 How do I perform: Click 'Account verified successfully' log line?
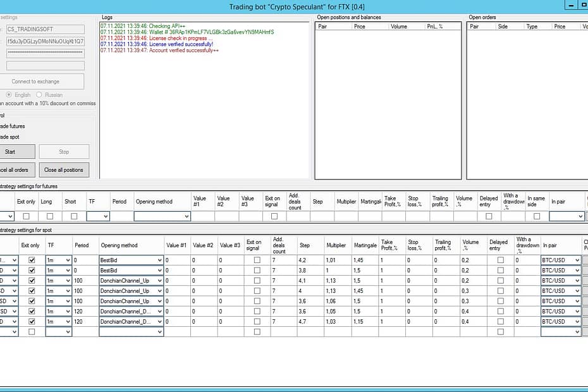[159, 51]
